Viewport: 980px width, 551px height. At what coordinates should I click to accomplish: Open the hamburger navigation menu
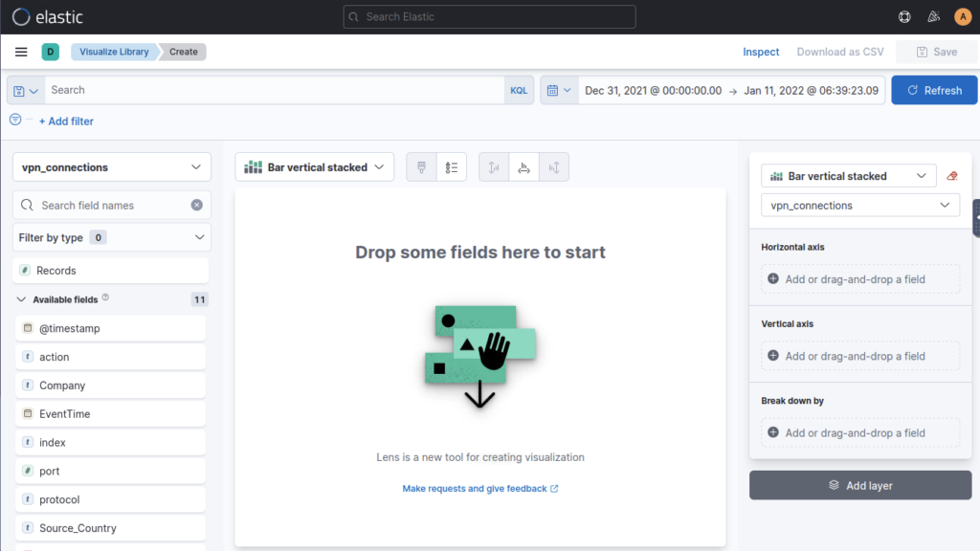21,52
